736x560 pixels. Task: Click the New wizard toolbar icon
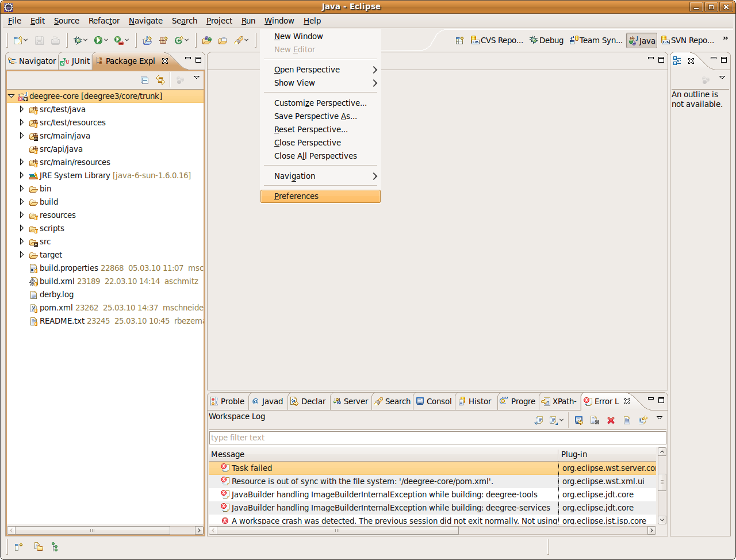click(18, 40)
